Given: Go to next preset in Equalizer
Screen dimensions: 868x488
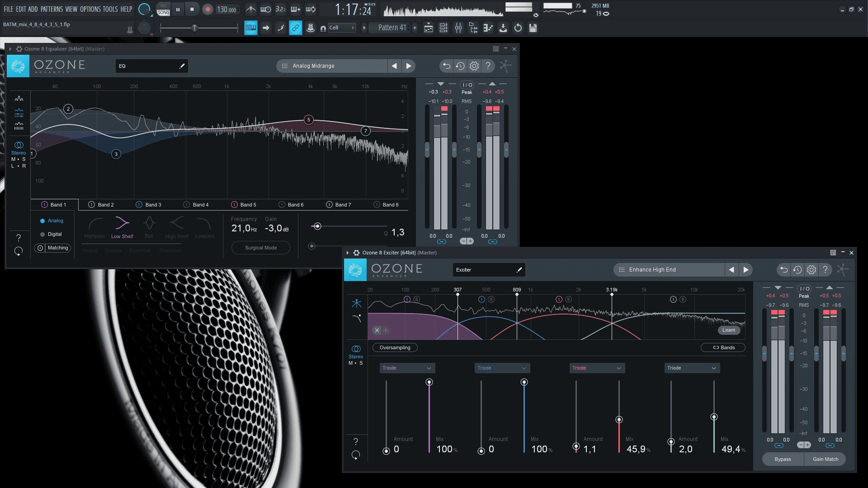Looking at the screenshot, I should tap(409, 66).
